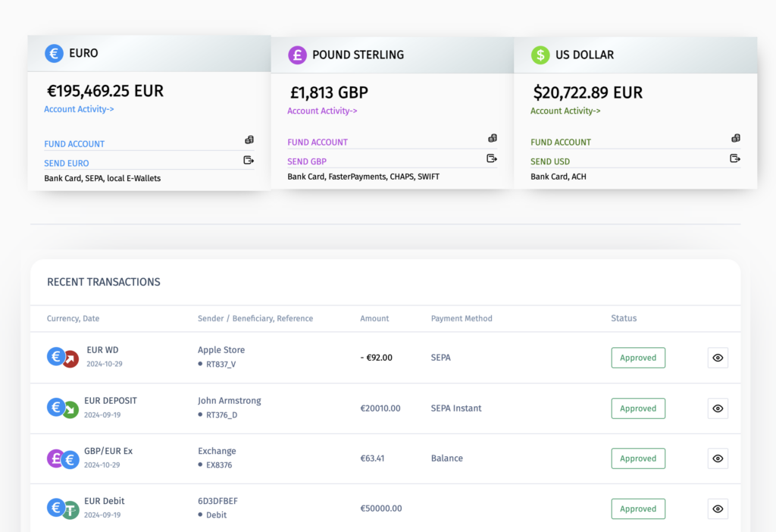The image size is (776, 532).
Task: Click the blue Euro currency icon
Action: point(54,53)
